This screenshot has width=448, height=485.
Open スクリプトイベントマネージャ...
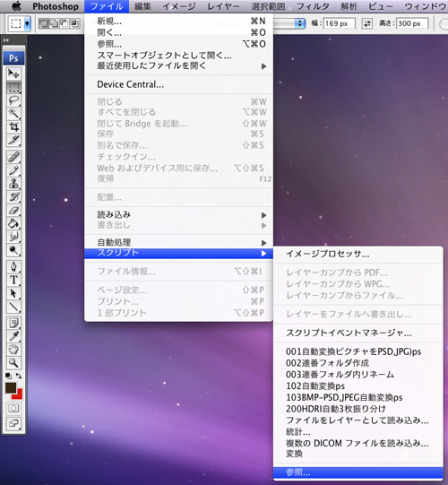(x=358, y=333)
